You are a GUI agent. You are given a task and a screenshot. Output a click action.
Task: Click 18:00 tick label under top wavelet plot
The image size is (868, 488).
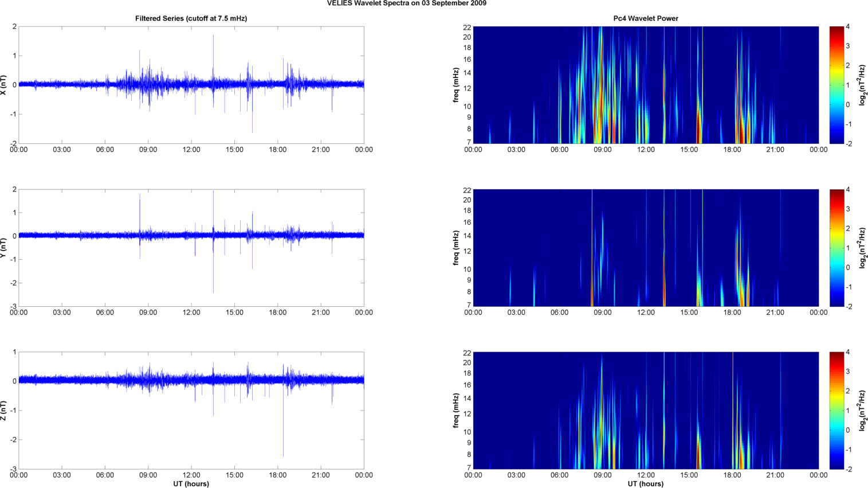pos(732,150)
